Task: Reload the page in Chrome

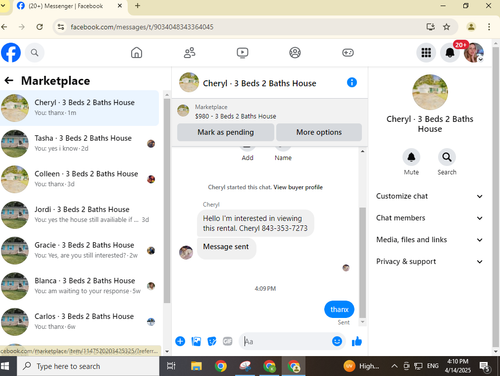Action: click(x=40, y=27)
